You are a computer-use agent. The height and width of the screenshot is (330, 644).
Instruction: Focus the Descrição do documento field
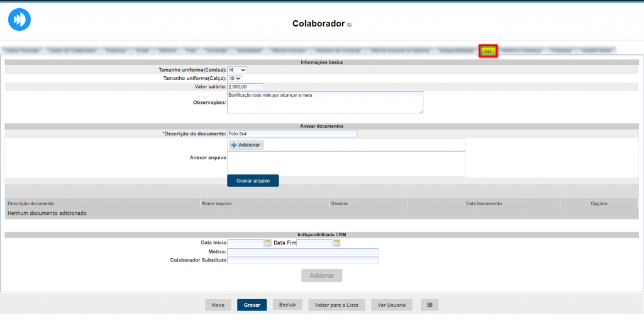click(292, 134)
